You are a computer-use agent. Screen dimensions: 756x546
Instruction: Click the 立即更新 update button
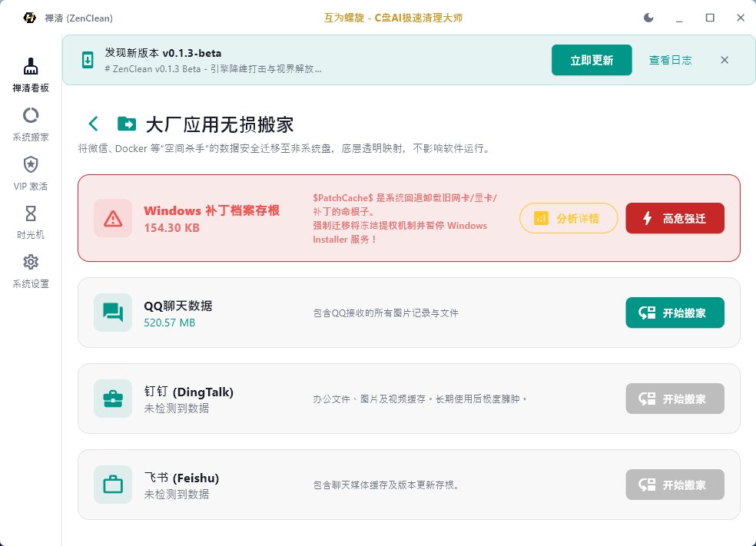point(592,60)
